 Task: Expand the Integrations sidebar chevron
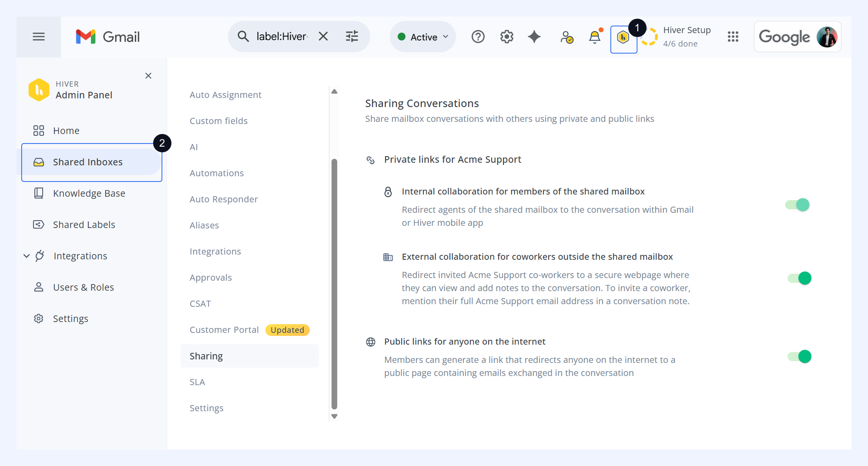[x=27, y=256]
